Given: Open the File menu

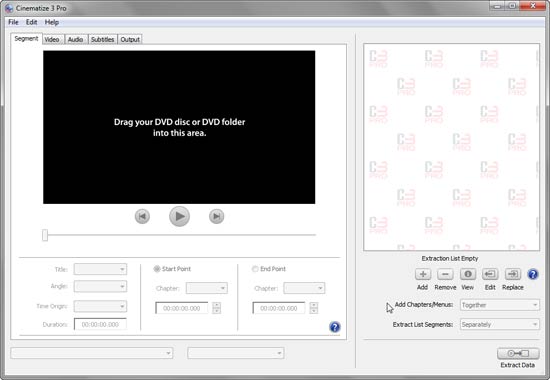Looking at the screenshot, I should [x=13, y=22].
